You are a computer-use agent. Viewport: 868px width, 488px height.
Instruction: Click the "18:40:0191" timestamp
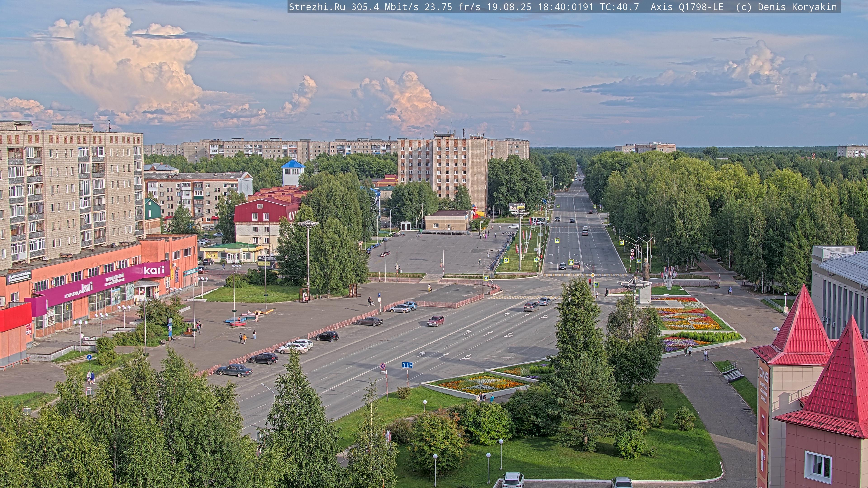click(x=565, y=7)
